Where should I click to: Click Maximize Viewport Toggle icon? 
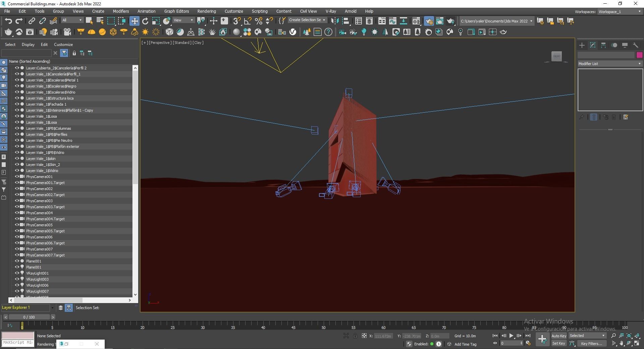point(637,343)
